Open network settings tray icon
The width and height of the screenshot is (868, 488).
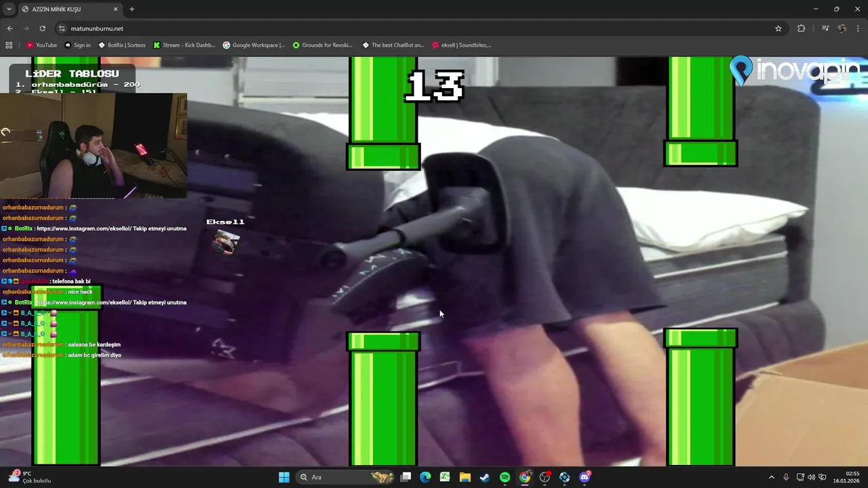coord(800,477)
